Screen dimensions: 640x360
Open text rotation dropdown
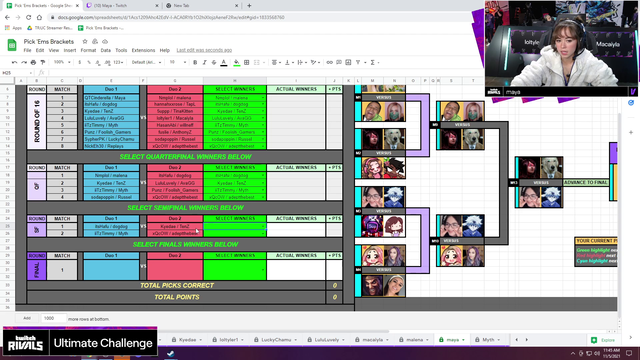pyautogui.click(x=315, y=62)
